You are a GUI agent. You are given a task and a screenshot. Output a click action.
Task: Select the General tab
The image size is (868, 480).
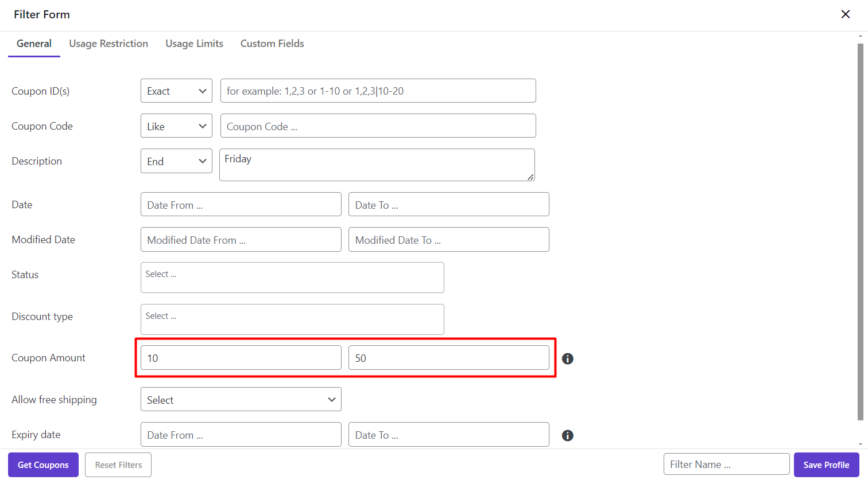(x=34, y=44)
